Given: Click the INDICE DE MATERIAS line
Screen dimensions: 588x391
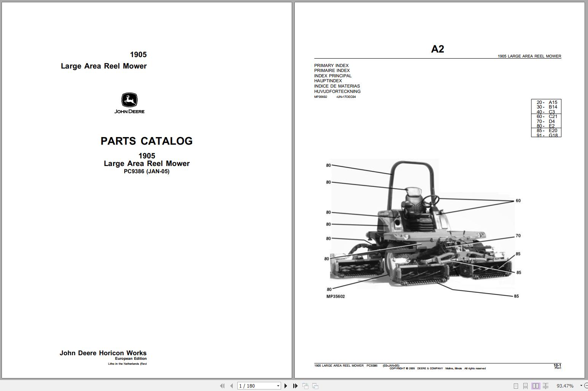Looking at the screenshot, I should coord(337,86).
